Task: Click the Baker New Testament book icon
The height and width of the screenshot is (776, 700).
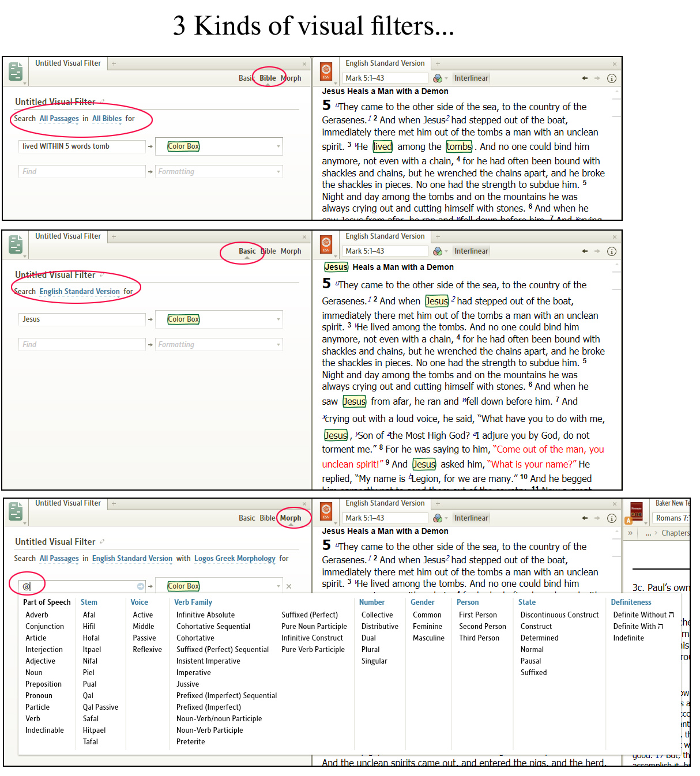Action: 637,511
